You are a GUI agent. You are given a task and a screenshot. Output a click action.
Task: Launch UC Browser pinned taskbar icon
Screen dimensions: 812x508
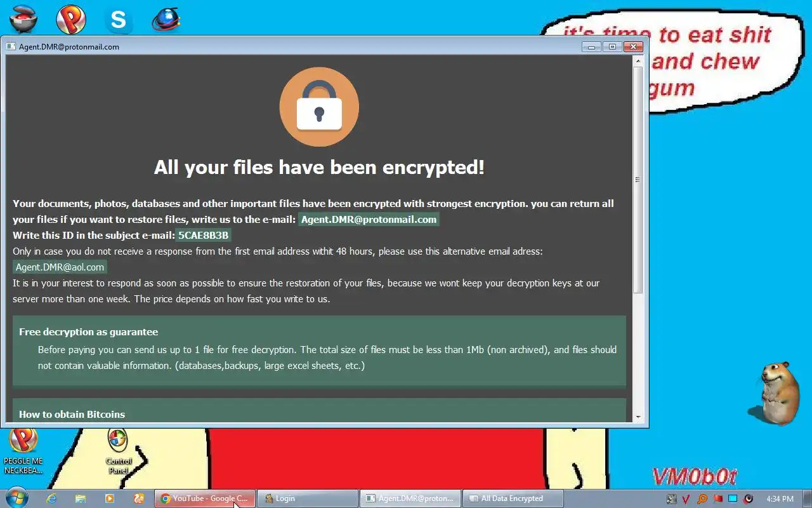click(x=138, y=498)
